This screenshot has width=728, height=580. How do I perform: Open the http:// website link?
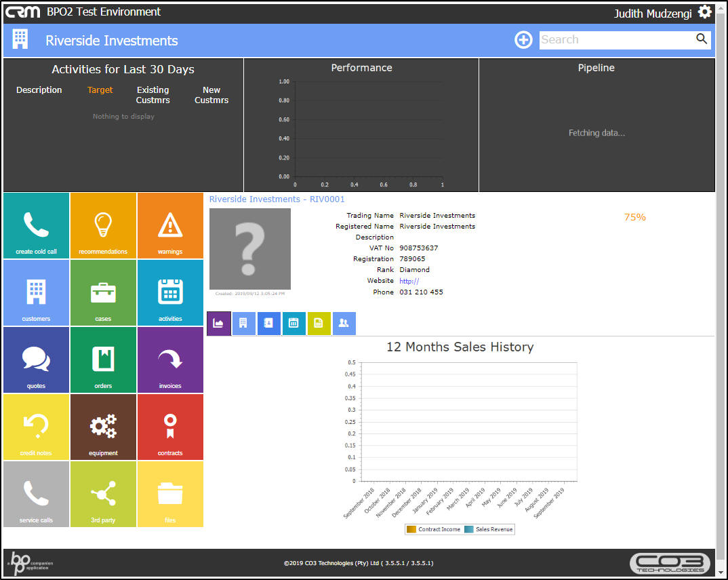[x=409, y=281]
